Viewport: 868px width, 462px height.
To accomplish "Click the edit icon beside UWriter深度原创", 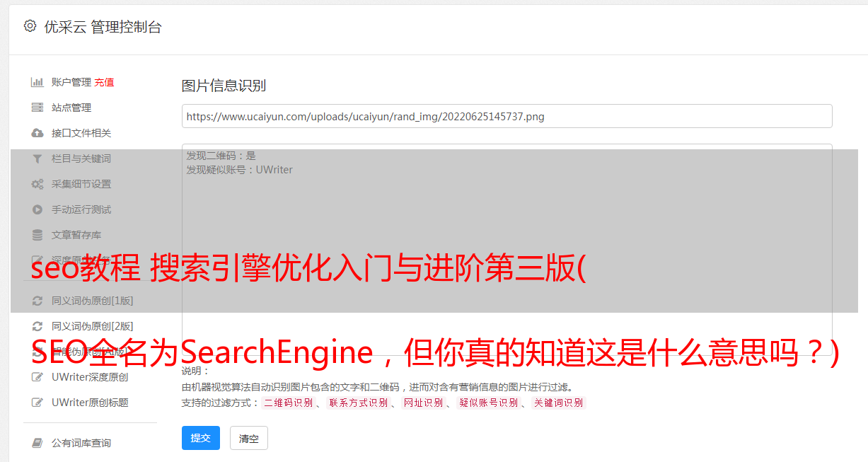I will tap(37, 377).
